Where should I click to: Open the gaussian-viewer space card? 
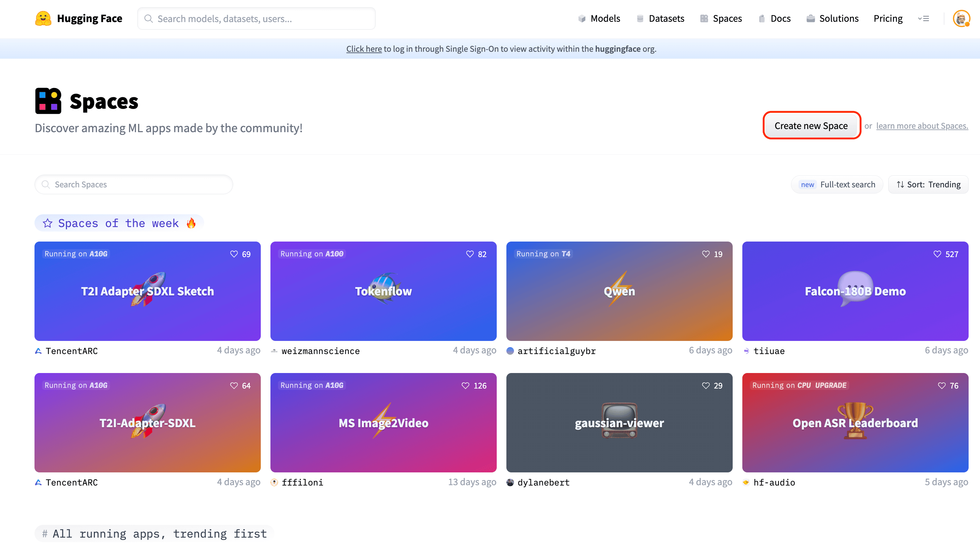coord(619,423)
